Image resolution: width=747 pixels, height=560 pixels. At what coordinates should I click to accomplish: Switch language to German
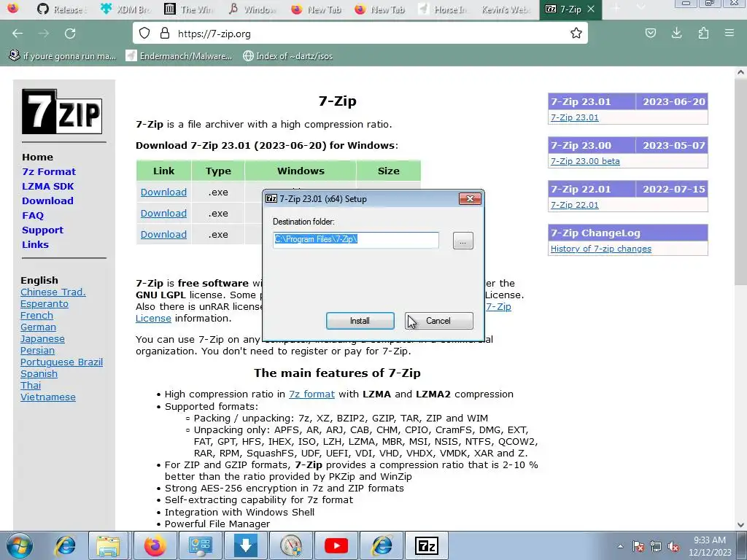point(38,327)
